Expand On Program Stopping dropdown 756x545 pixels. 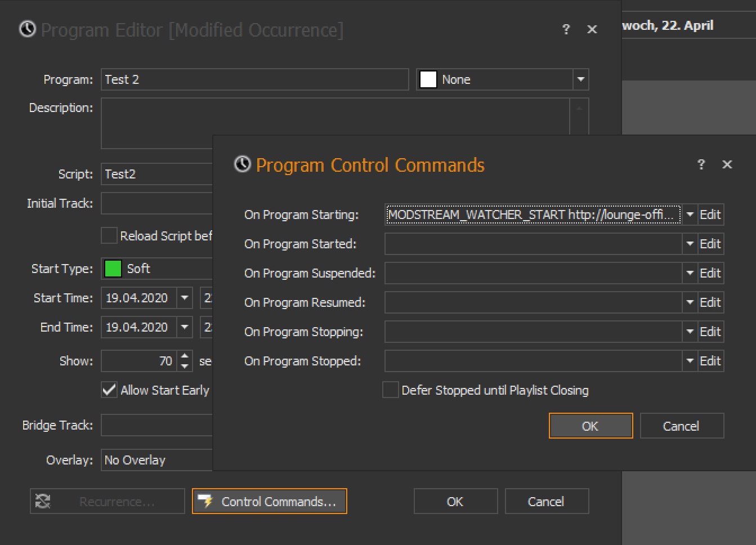[690, 332]
